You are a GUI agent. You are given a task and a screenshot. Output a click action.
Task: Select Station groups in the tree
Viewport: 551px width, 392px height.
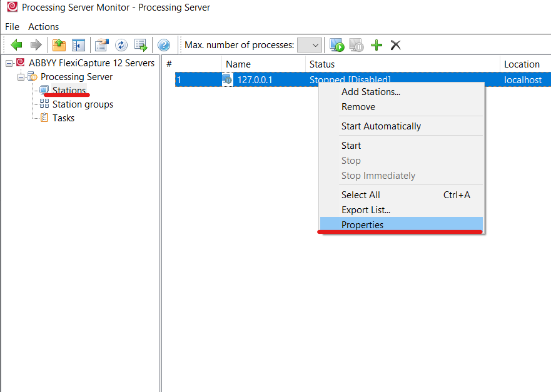click(83, 104)
